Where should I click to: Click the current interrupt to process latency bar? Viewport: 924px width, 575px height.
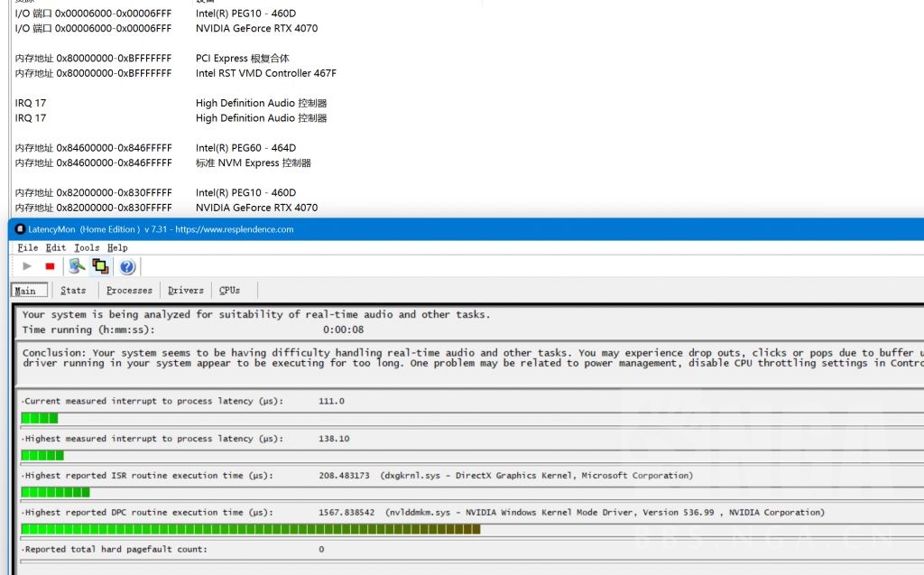pos(39,418)
